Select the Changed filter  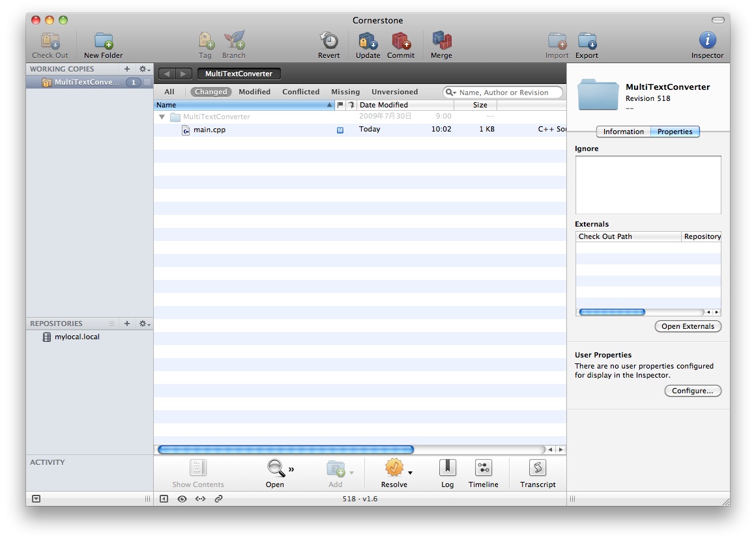point(211,92)
